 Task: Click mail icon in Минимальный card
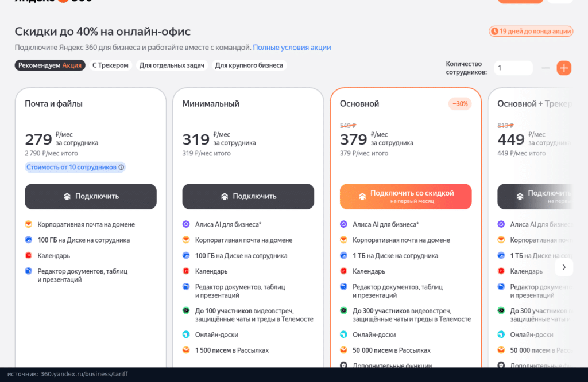point(186,240)
